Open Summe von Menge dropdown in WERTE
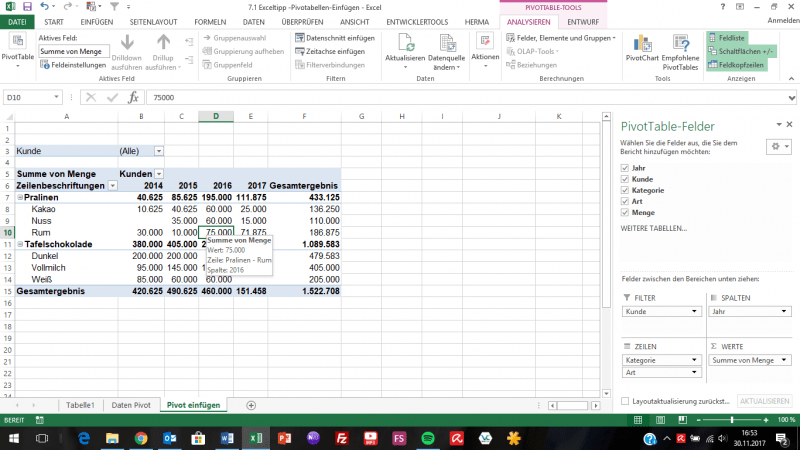 coord(784,360)
